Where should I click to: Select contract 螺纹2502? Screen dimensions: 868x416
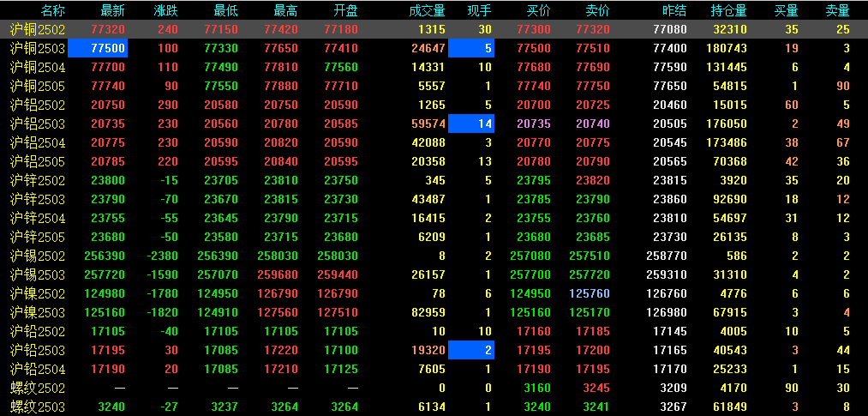(38, 388)
